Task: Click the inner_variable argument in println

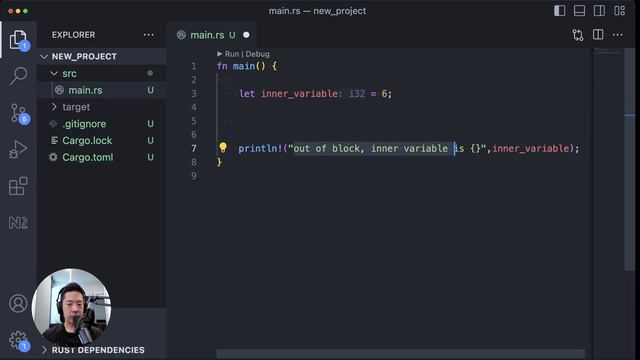Action: [x=531, y=149]
